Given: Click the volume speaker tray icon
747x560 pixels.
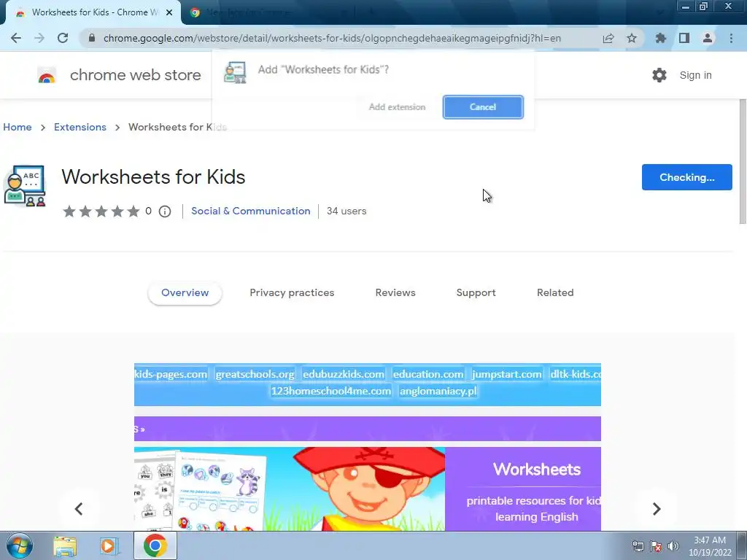Looking at the screenshot, I should coord(673,546).
